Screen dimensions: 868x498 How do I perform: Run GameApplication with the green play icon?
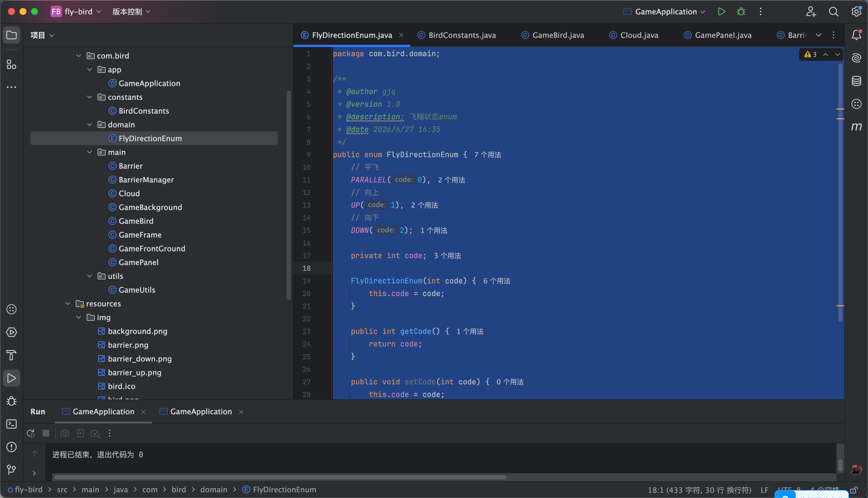tap(721, 12)
